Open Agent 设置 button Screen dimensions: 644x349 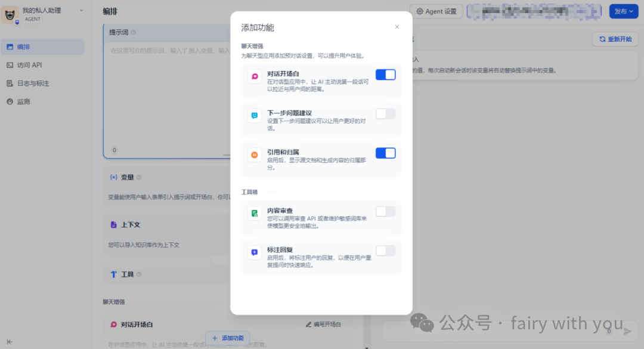[436, 11]
